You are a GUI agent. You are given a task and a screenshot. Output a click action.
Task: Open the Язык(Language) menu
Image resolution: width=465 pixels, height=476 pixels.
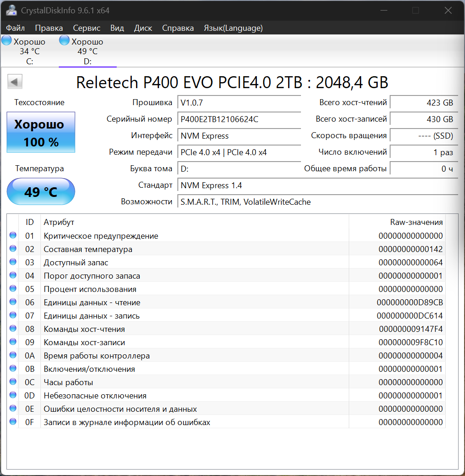pyautogui.click(x=233, y=28)
